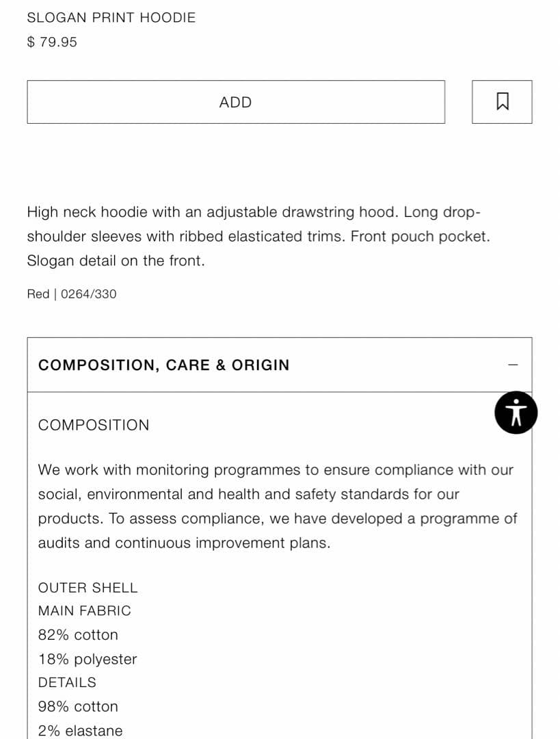Collapse the section using the minus icon
The width and height of the screenshot is (560, 739).
click(x=513, y=365)
